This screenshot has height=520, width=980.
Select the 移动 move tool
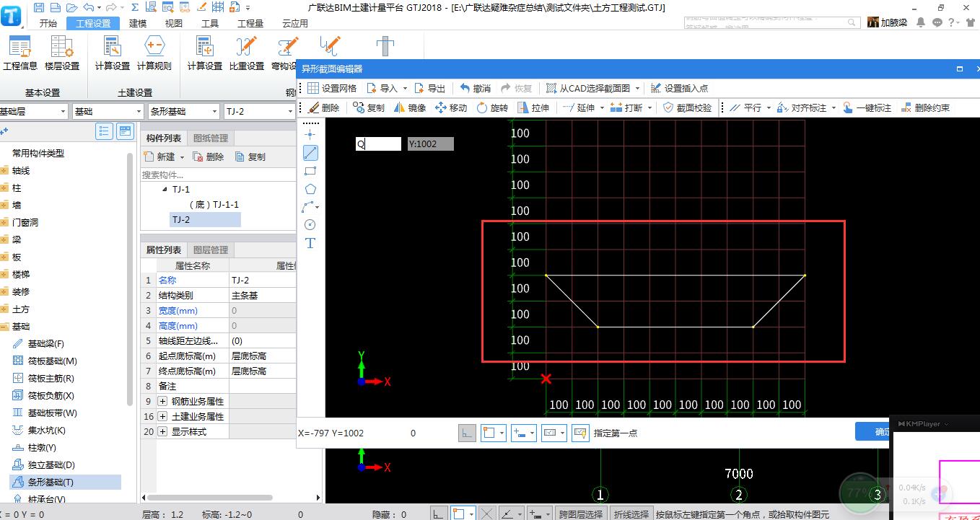pyautogui.click(x=451, y=107)
